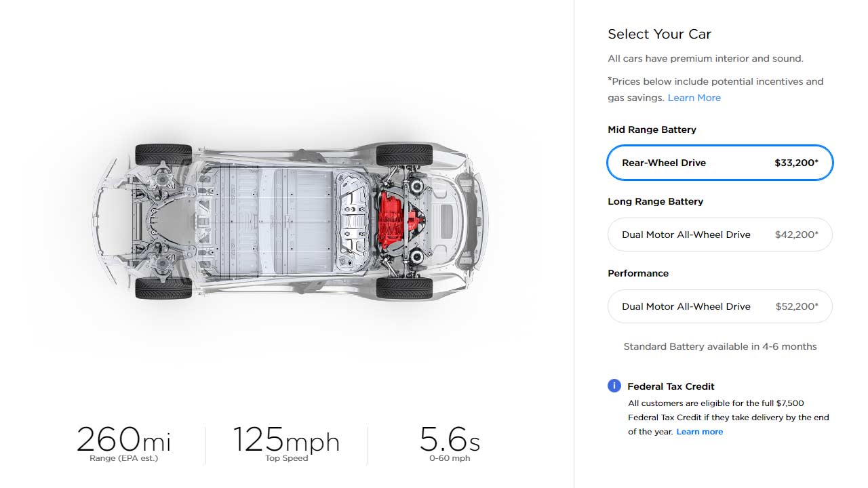868x488 pixels.
Task: Click the 125mph top speed figure
Action: coord(285,442)
